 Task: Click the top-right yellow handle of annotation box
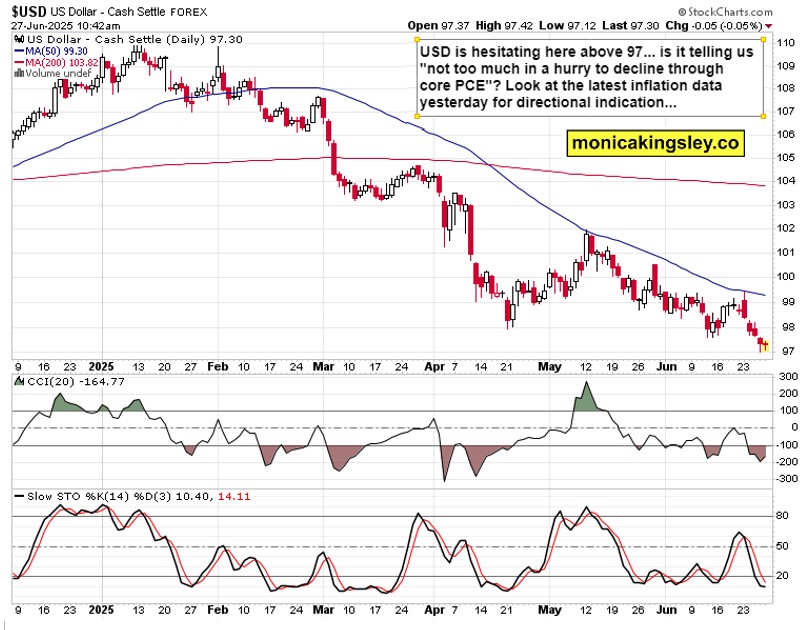click(763, 39)
